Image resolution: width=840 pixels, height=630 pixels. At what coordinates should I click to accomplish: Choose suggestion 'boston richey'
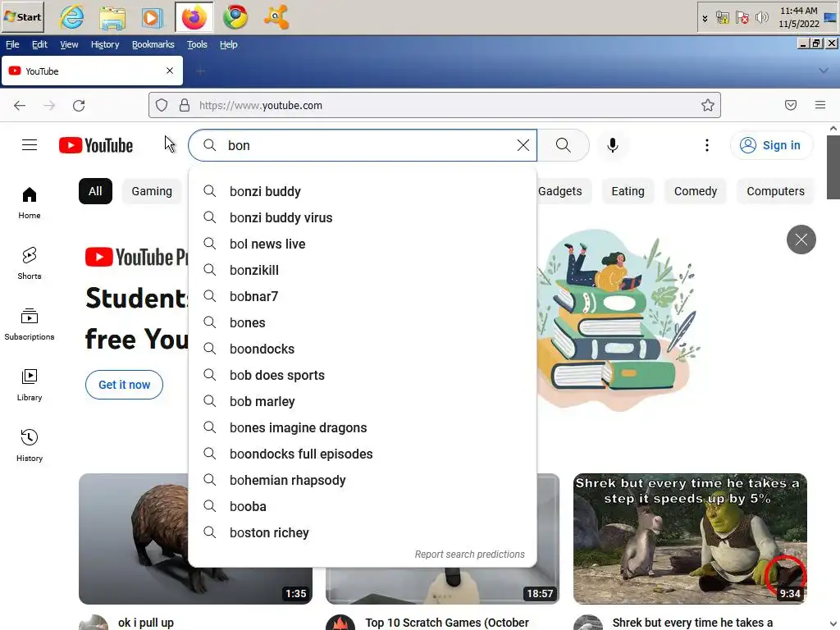pos(363,532)
